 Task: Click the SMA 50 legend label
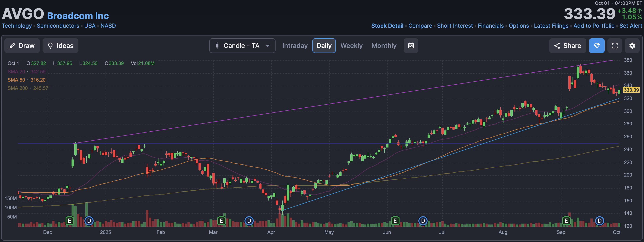coord(16,80)
